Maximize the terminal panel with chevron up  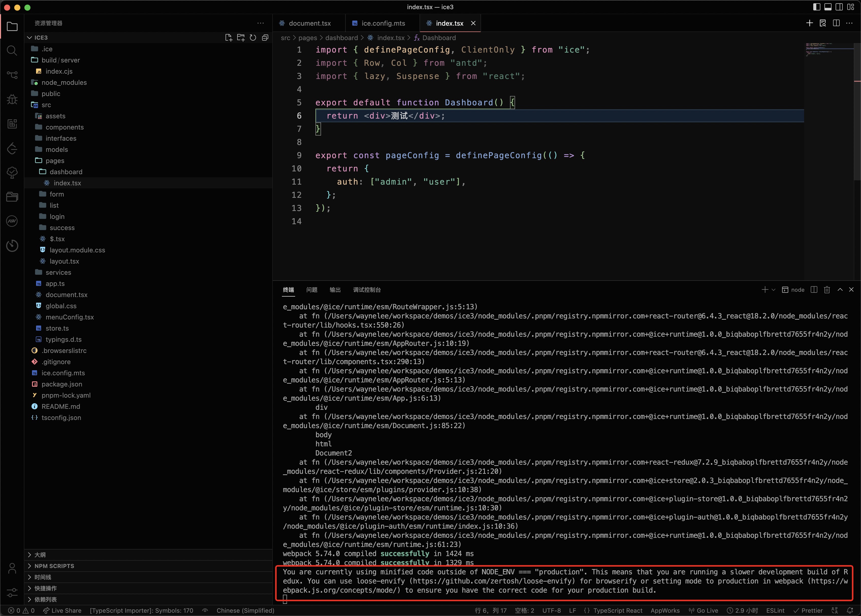pyautogui.click(x=840, y=290)
